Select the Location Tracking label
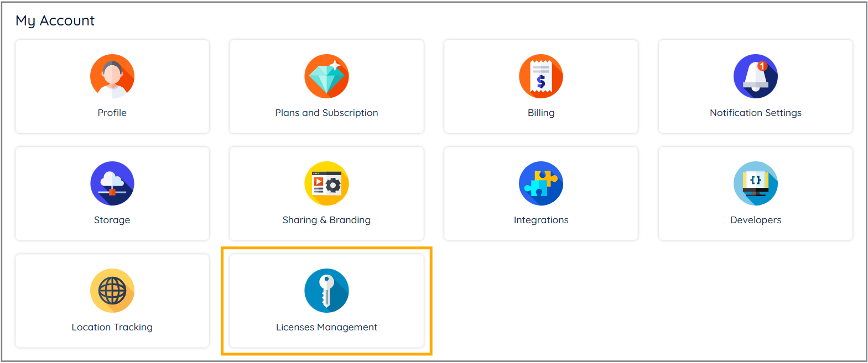The image size is (868, 363). (x=112, y=327)
